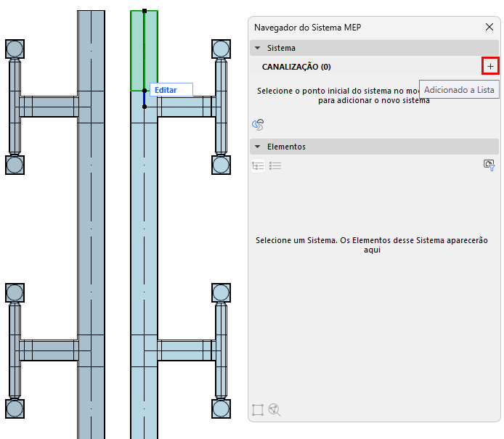Select the CANALIZAÇÃO (0) system entry

click(x=296, y=67)
